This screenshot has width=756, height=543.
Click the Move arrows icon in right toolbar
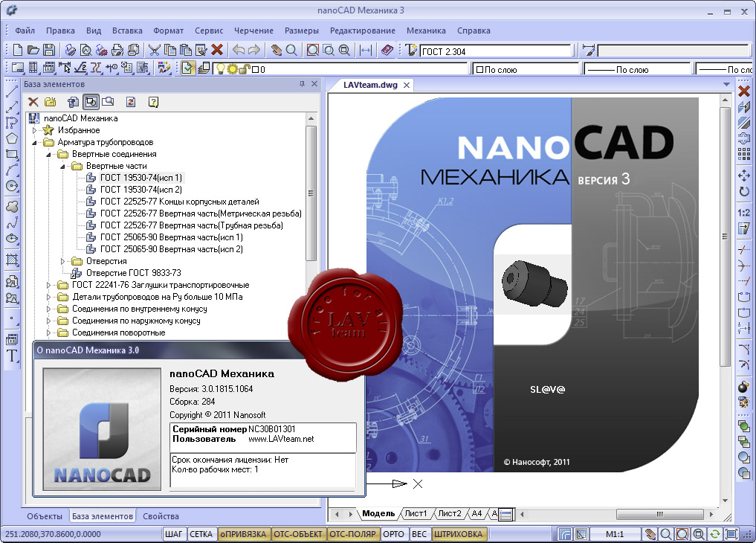pyautogui.click(x=744, y=175)
